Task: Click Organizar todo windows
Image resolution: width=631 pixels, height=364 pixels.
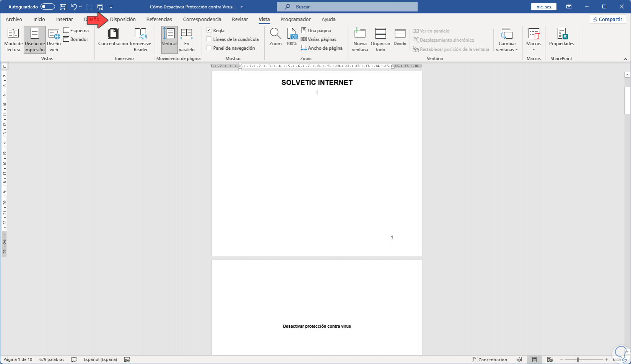Action: click(381, 40)
